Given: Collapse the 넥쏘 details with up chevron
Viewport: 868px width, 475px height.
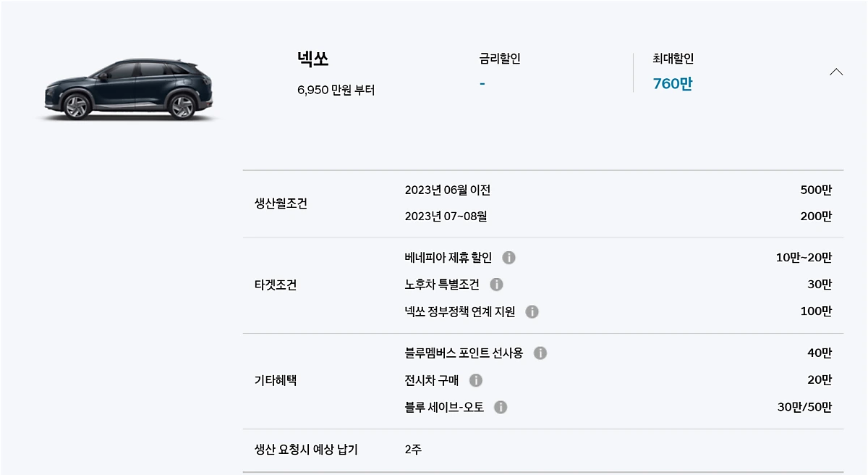Looking at the screenshot, I should coord(836,72).
